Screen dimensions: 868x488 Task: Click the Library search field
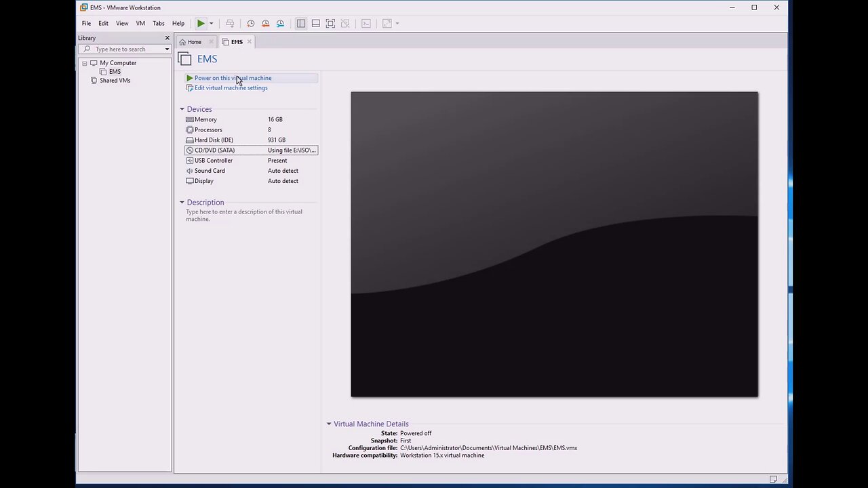click(x=124, y=49)
